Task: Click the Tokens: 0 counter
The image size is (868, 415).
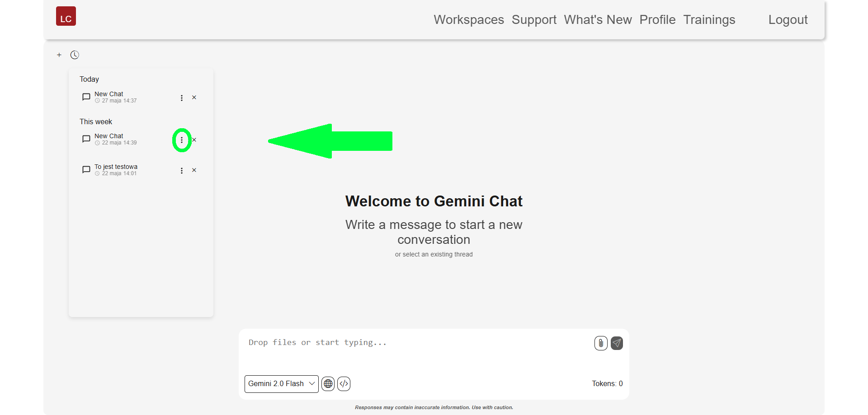Action: (x=607, y=384)
